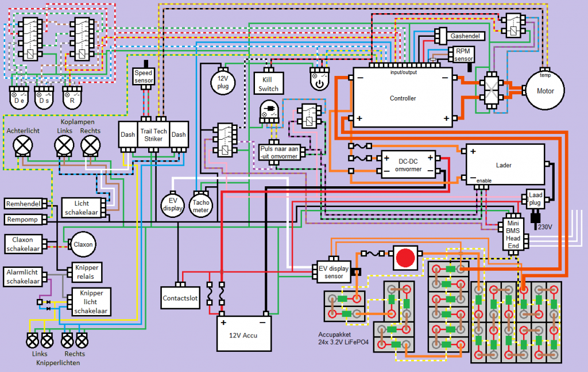Image resolution: width=588 pixels, height=372 pixels.
Task: Select the Gashendel box
Action: 465,36
